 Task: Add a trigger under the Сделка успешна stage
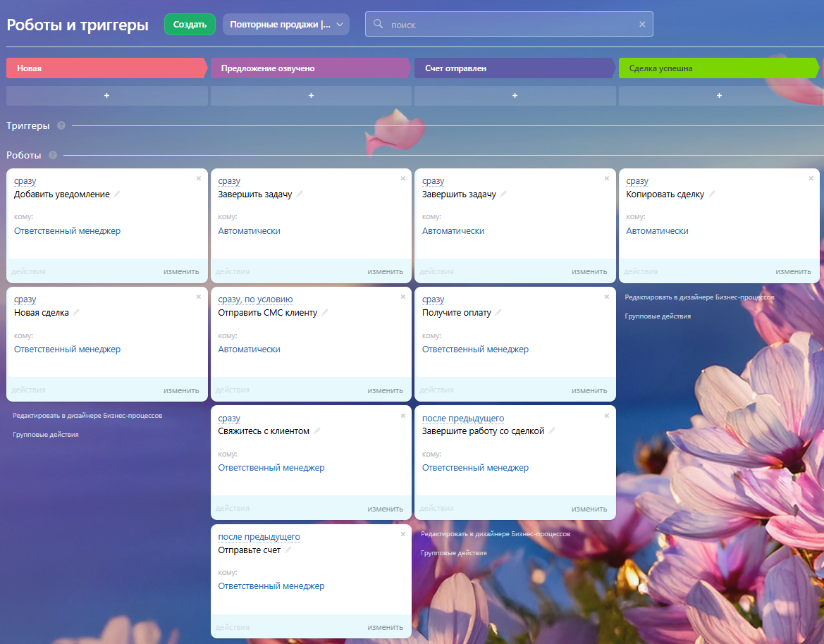click(719, 96)
